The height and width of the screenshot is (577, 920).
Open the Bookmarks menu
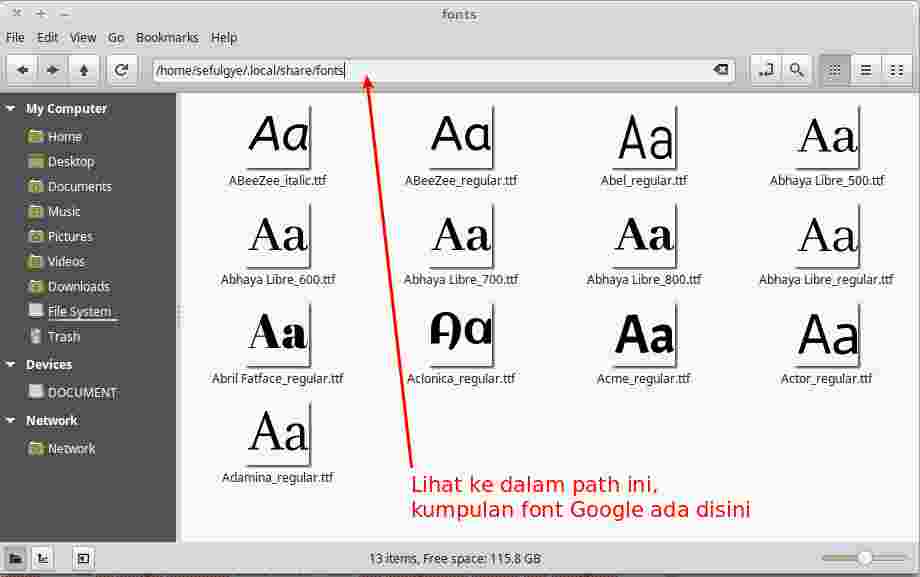pyautogui.click(x=167, y=37)
